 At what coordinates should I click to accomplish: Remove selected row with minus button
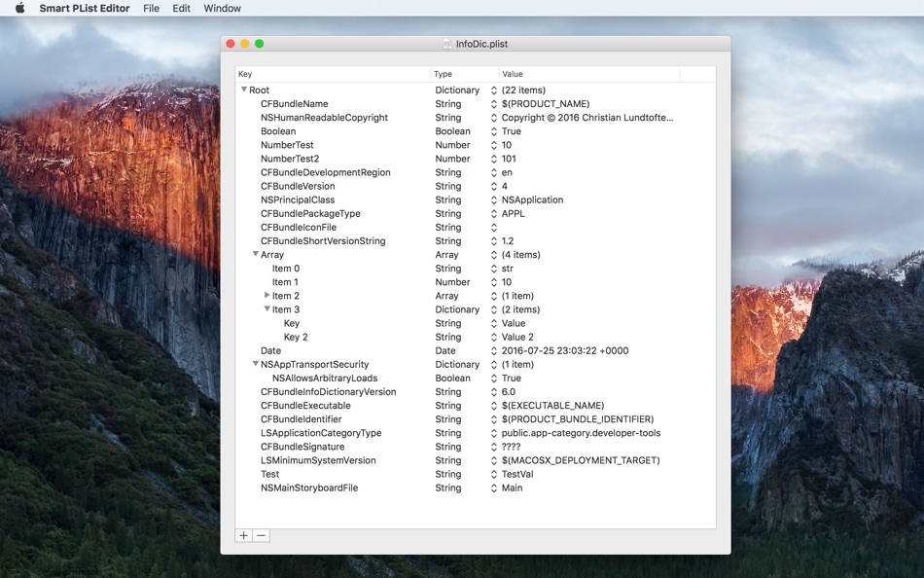[x=261, y=535]
